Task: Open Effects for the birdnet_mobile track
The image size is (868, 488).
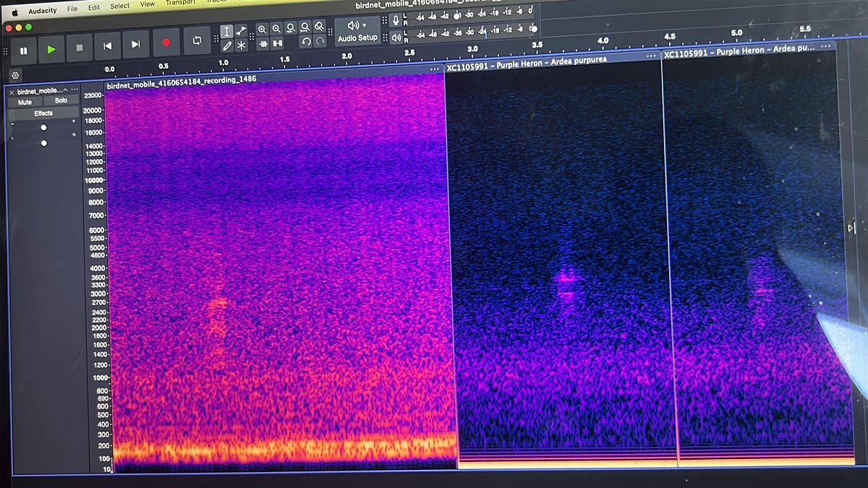Action: point(43,114)
